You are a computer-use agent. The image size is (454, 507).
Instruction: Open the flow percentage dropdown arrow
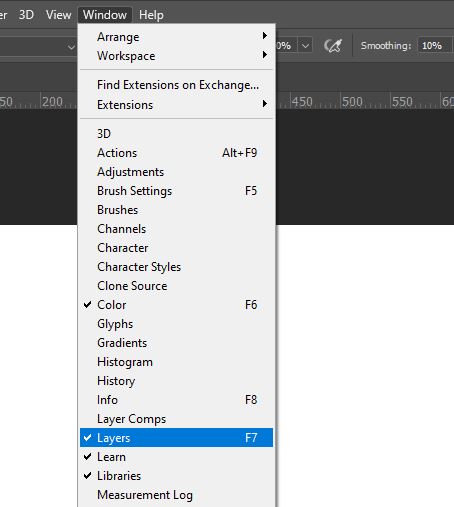click(305, 45)
